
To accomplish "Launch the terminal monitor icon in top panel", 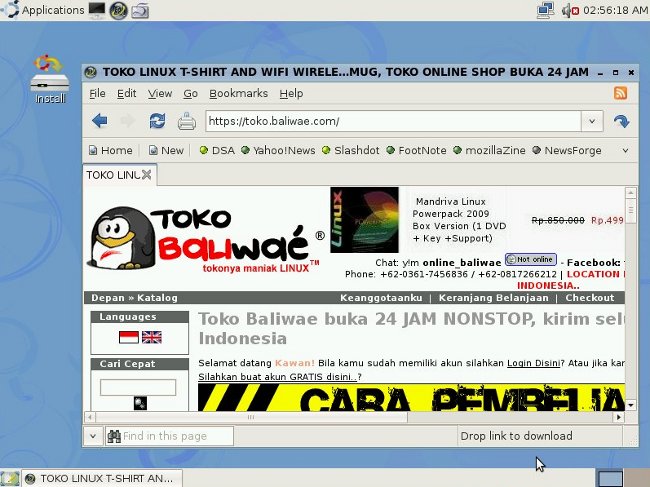I will (x=97, y=10).
